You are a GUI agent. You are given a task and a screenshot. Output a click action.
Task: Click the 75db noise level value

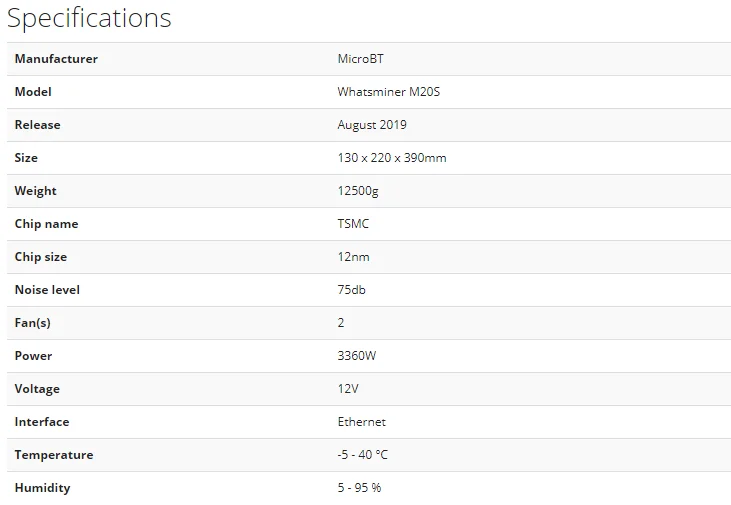point(351,290)
